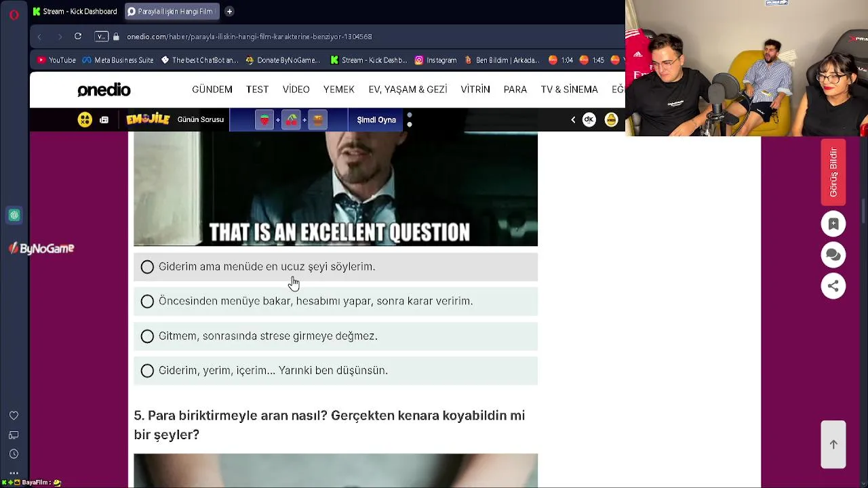Click the 'That is an excellent question' image
868x488 pixels.
336,189
